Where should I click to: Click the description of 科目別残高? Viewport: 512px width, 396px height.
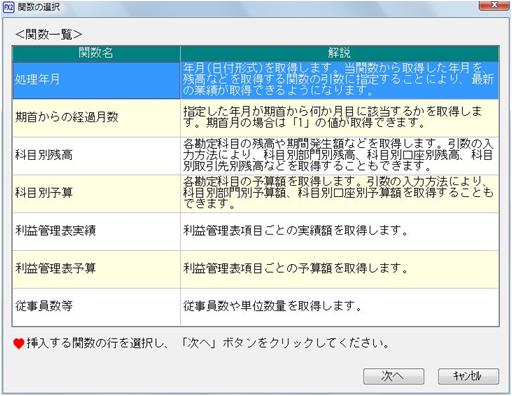(340, 156)
